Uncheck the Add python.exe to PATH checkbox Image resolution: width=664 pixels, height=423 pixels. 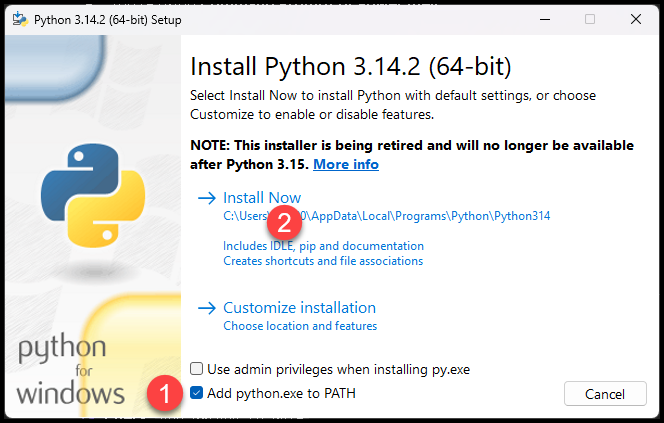(x=197, y=393)
